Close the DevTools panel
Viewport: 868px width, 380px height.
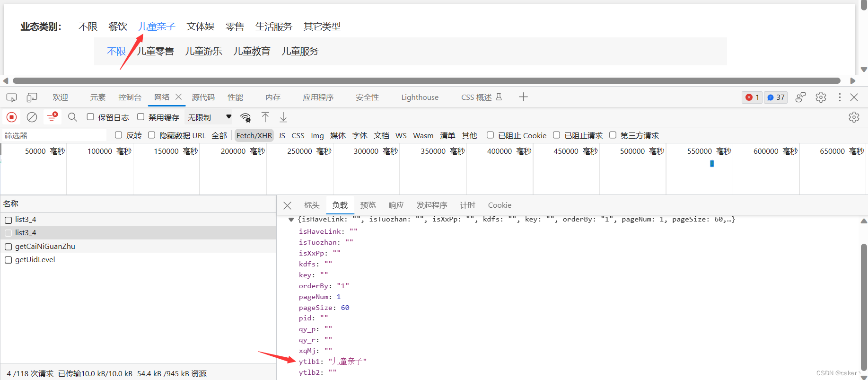coord(854,97)
